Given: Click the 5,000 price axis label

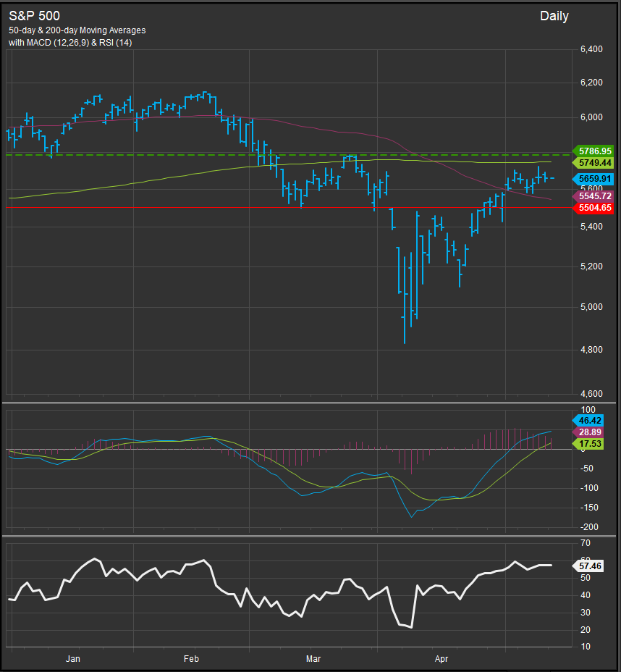Looking at the screenshot, I should click(x=591, y=307).
